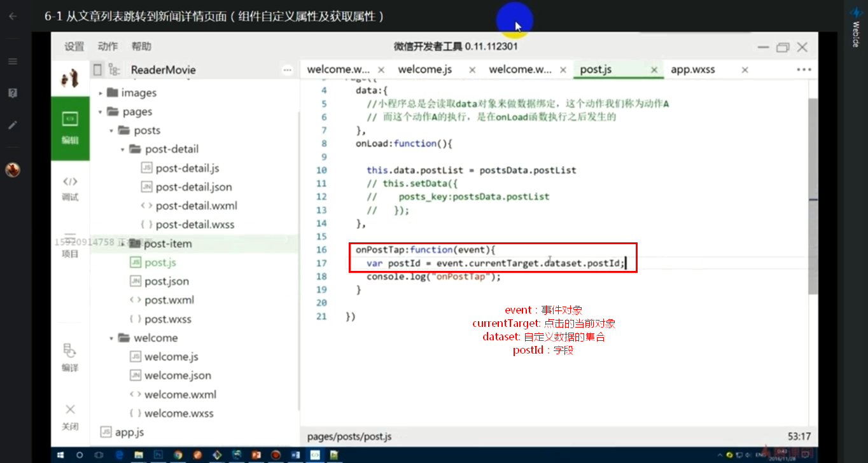Click the pages/posts/post.js status path
The height and width of the screenshot is (463, 868).
coord(349,436)
